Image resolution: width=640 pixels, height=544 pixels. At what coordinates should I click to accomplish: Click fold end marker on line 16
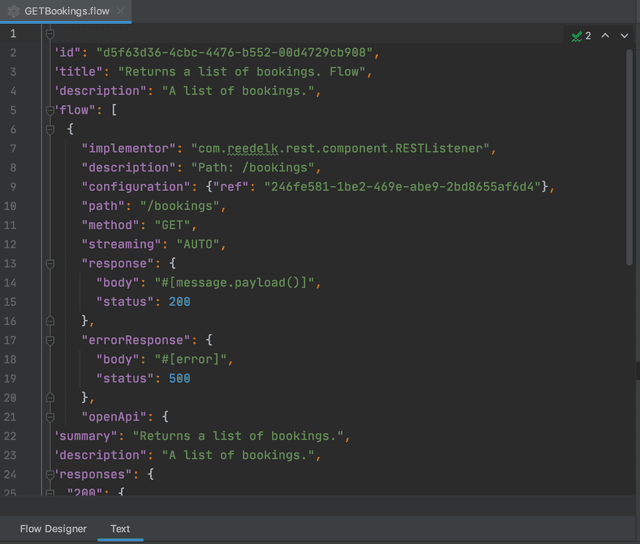[50, 321]
